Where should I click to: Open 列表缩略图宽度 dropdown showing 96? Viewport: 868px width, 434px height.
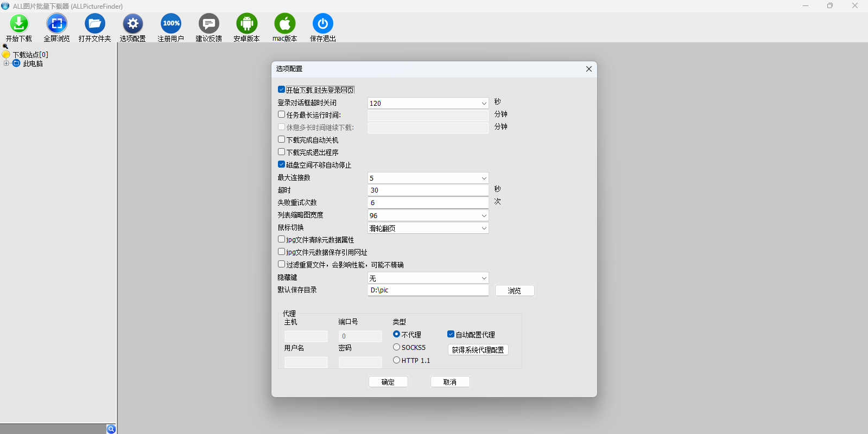[x=428, y=215]
